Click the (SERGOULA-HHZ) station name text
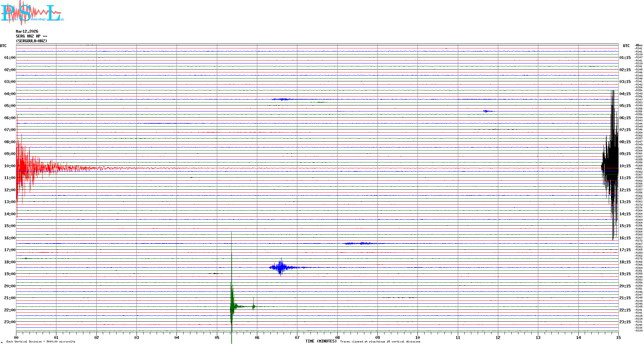Viewport: 644px width, 346px height. pos(31,41)
